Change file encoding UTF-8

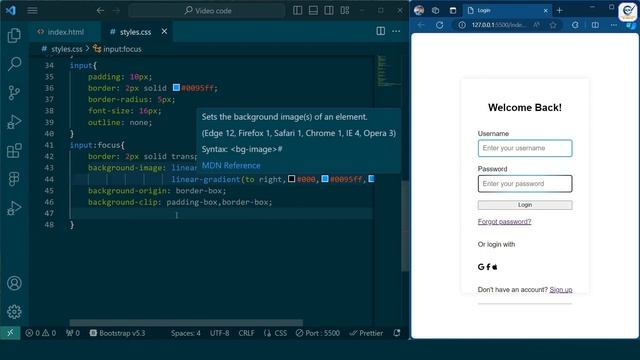(x=220, y=333)
